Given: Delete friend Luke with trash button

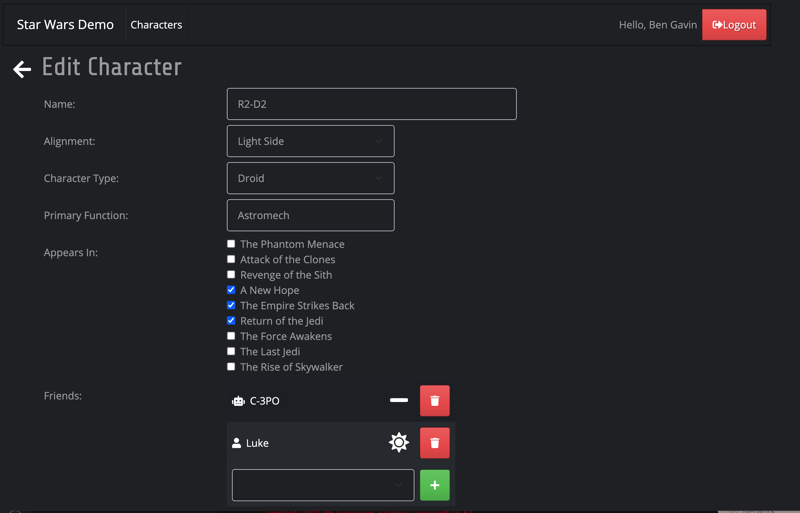Looking at the screenshot, I should click(435, 443).
